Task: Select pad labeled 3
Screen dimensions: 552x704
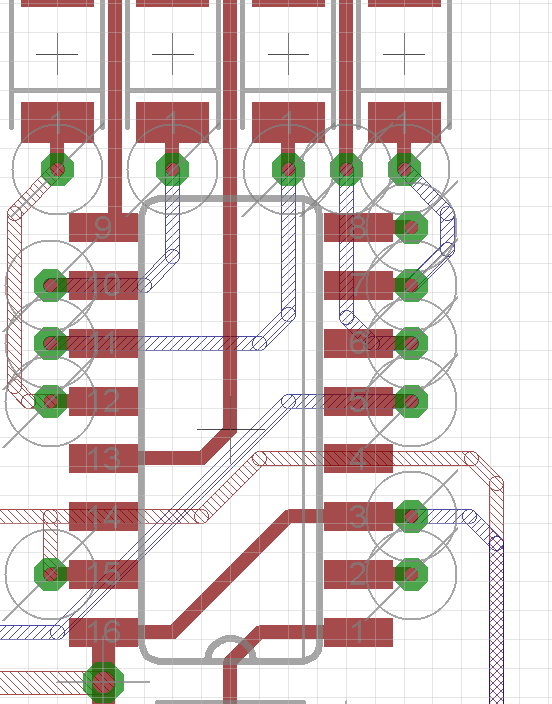Action: [358, 516]
